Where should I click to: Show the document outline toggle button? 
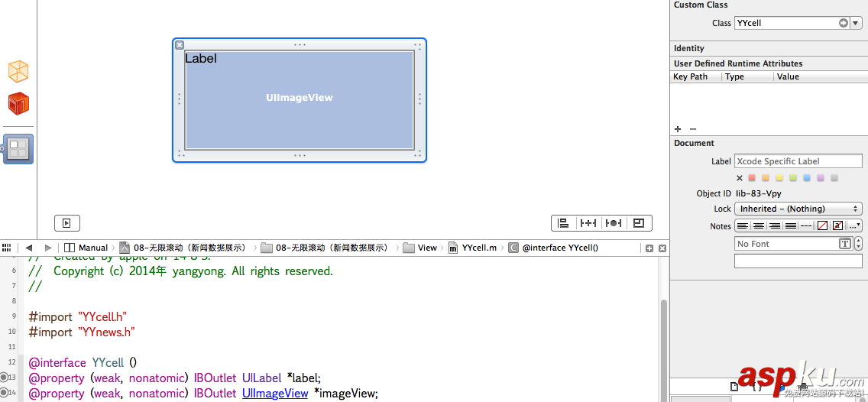[x=67, y=223]
